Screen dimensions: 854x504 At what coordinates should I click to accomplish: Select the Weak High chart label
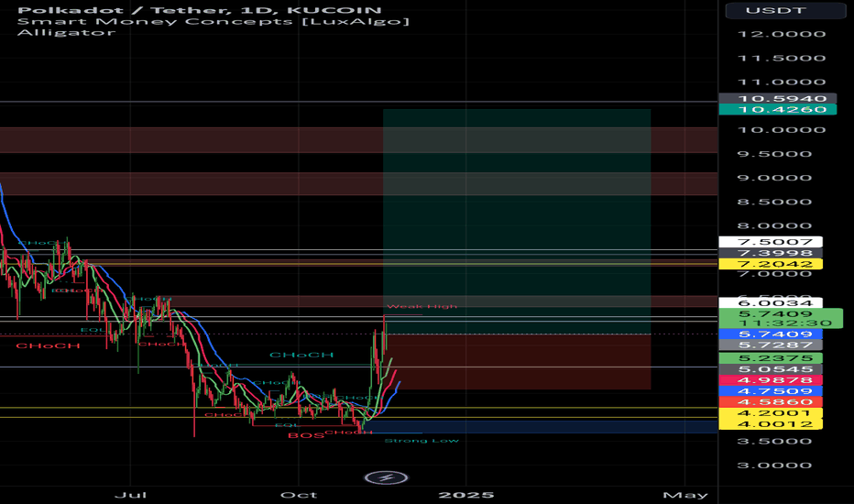[x=422, y=306]
